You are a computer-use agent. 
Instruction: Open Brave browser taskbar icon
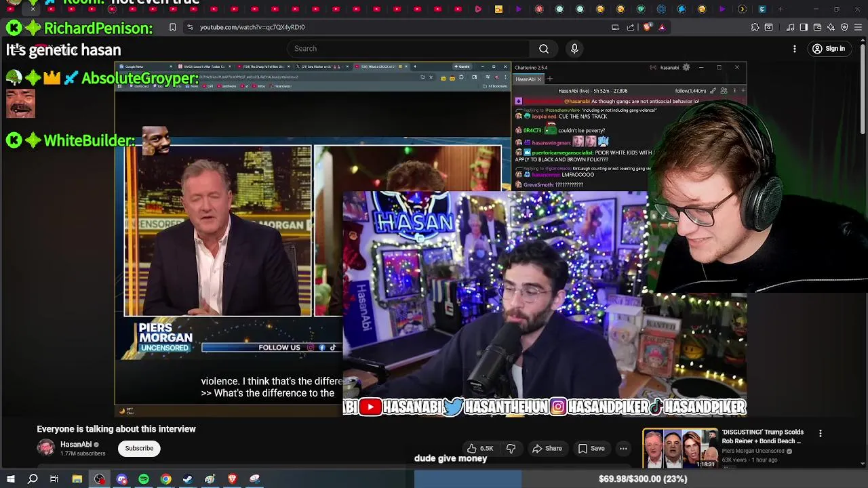232,479
